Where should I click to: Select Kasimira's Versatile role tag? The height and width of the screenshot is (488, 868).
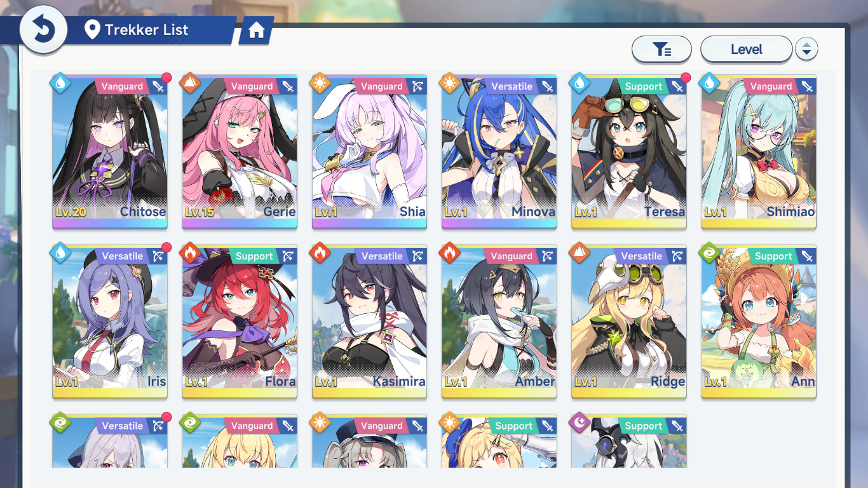[x=382, y=256]
